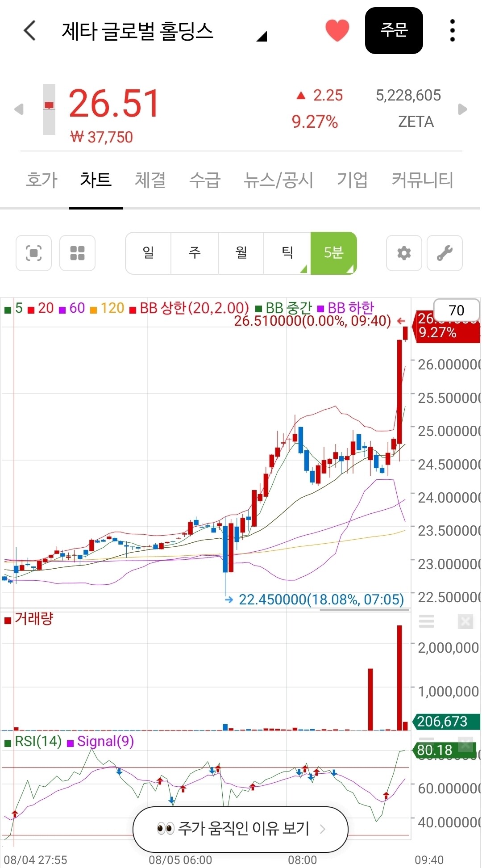Switch to the 뉴스/공시 tab
Screen dimensions: 482x868
click(x=278, y=180)
